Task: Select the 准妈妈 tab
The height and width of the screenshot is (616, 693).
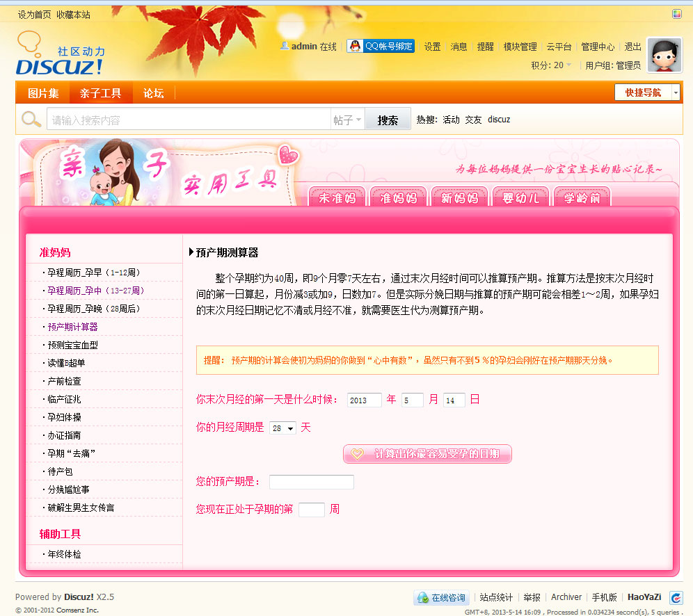Action: tap(398, 197)
